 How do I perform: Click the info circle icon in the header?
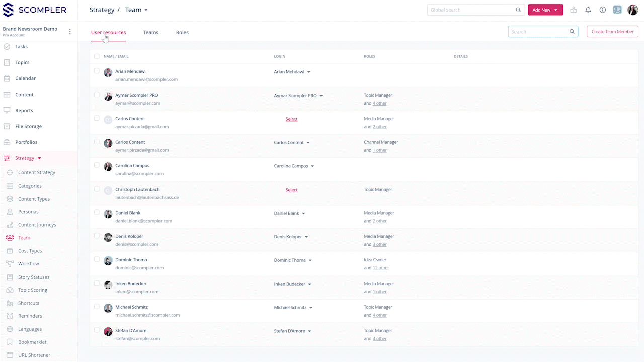point(602,10)
